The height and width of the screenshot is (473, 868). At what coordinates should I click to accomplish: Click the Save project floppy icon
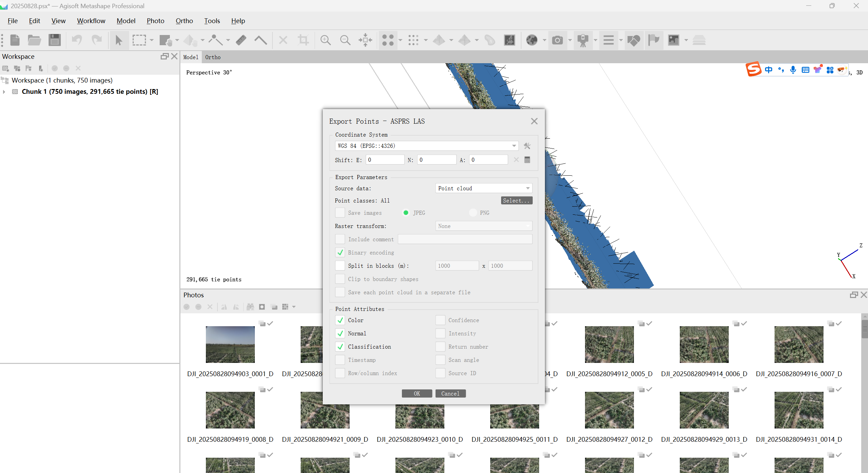tap(54, 40)
